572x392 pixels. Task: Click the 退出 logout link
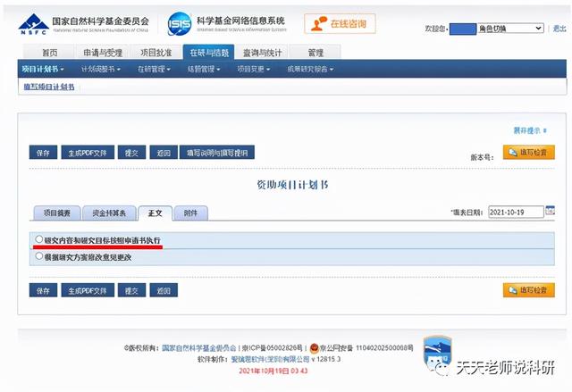pos(559,29)
